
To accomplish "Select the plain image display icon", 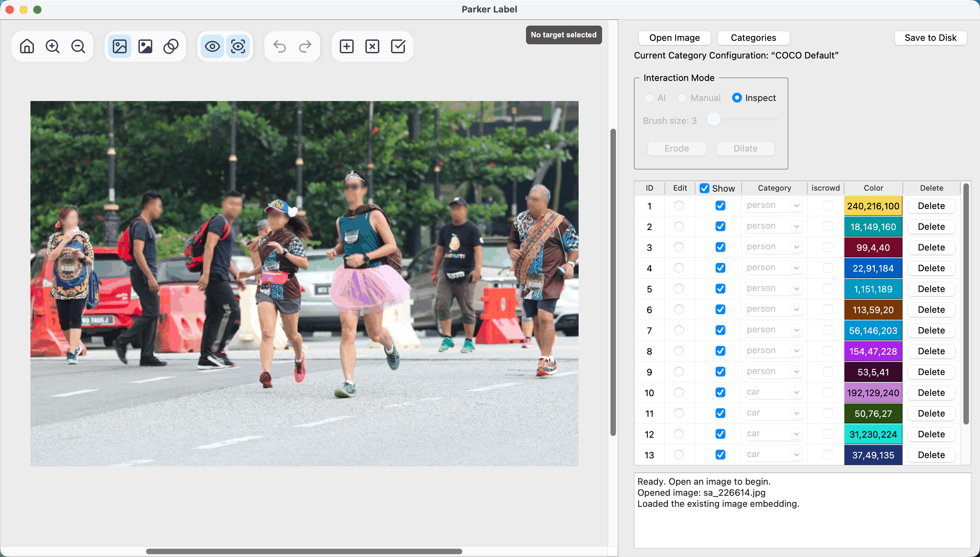I will pyautogui.click(x=145, y=46).
